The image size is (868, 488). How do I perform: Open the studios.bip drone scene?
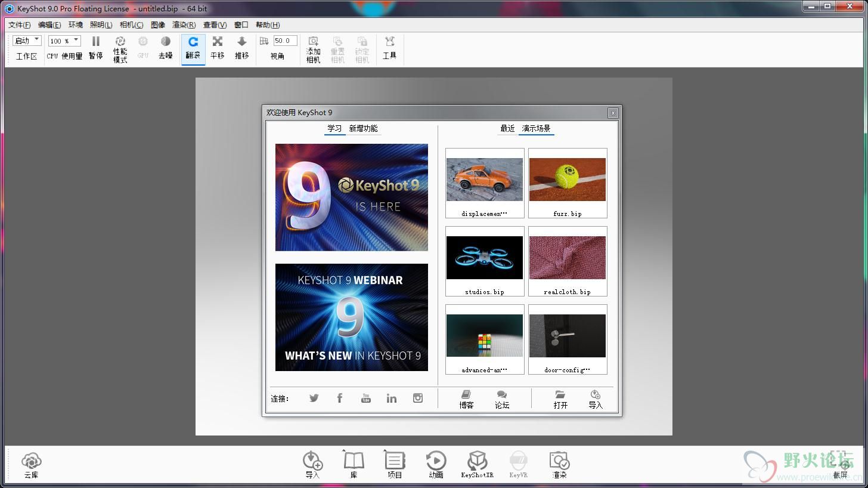point(485,261)
